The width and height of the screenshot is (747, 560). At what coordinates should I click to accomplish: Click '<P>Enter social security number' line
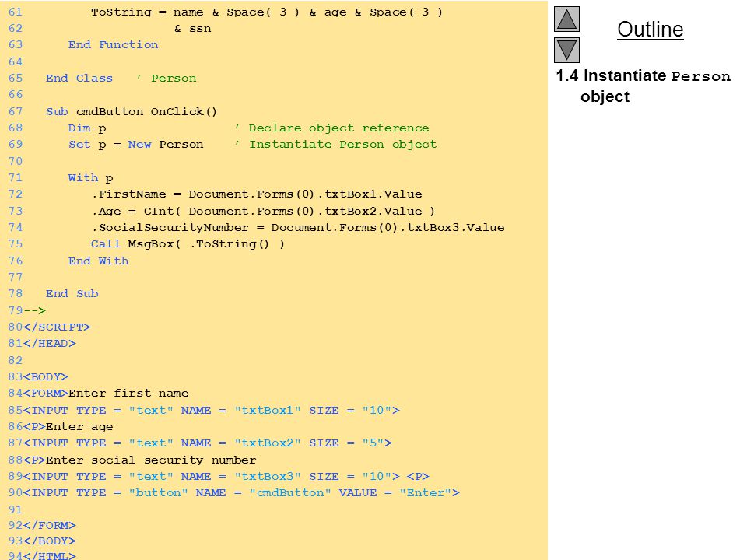point(139,460)
